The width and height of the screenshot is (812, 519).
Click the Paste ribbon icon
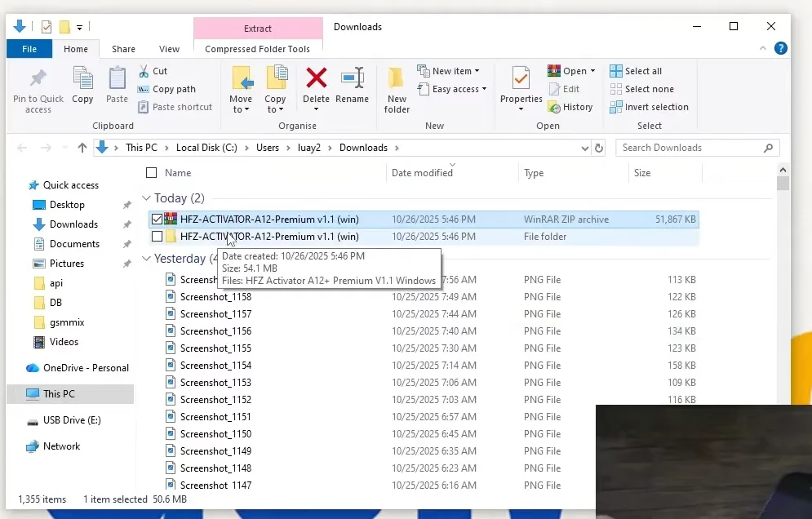117,78
